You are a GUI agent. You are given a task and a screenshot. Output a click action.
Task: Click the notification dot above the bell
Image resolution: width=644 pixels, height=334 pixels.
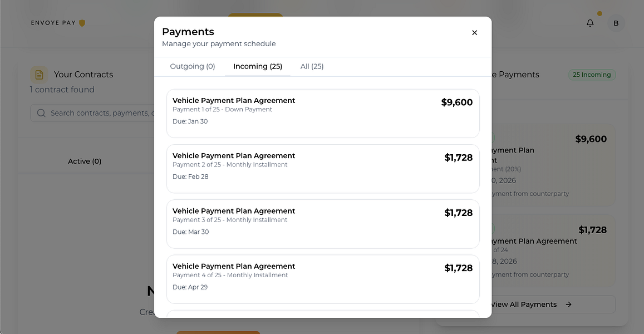599,13
